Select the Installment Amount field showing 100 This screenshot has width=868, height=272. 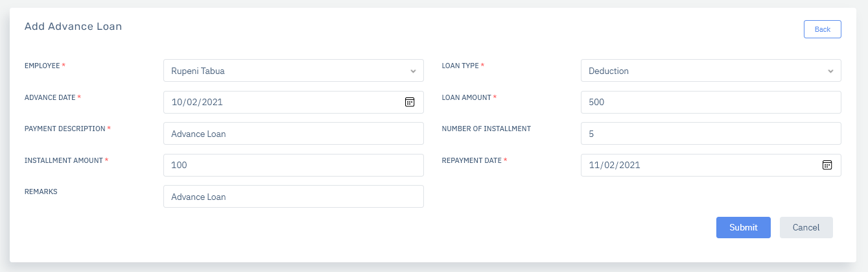(294, 165)
